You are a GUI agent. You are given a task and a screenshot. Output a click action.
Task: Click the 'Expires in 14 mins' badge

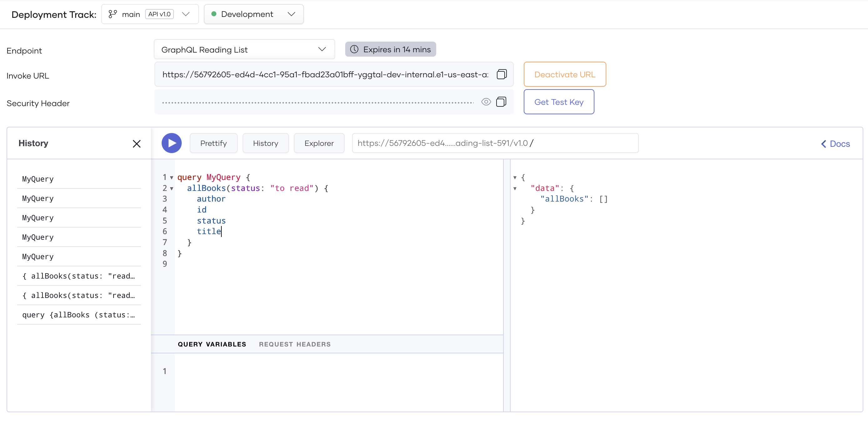pos(390,49)
